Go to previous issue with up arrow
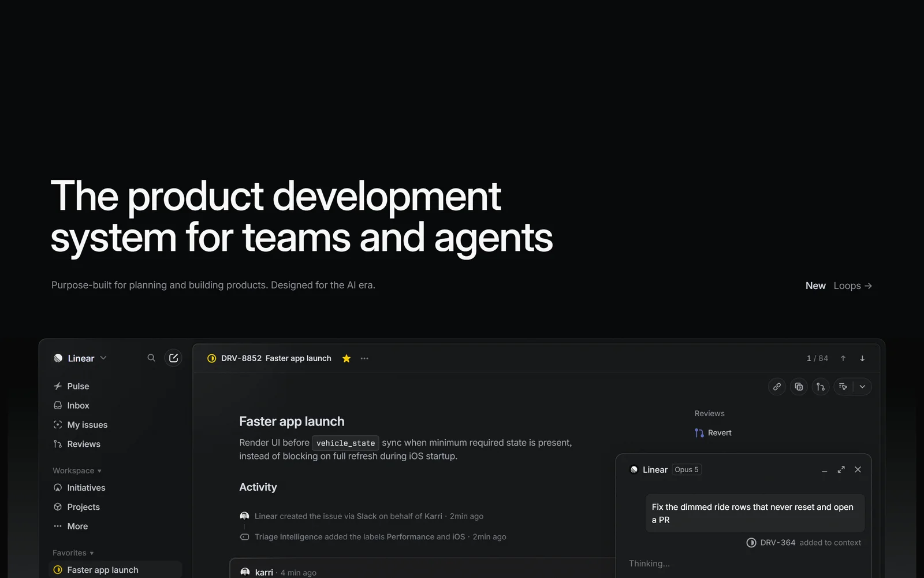The width and height of the screenshot is (924, 578). tap(843, 358)
